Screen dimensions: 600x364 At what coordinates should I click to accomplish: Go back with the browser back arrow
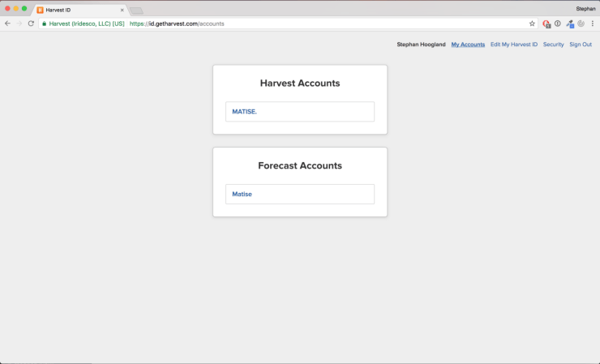click(x=7, y=24)
